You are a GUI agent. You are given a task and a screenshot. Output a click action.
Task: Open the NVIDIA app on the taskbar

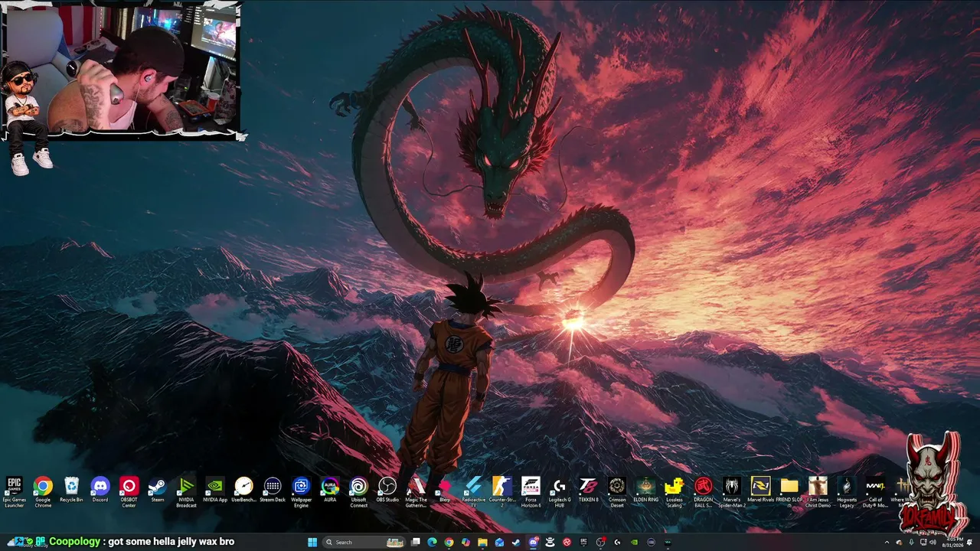coord(634,543)
